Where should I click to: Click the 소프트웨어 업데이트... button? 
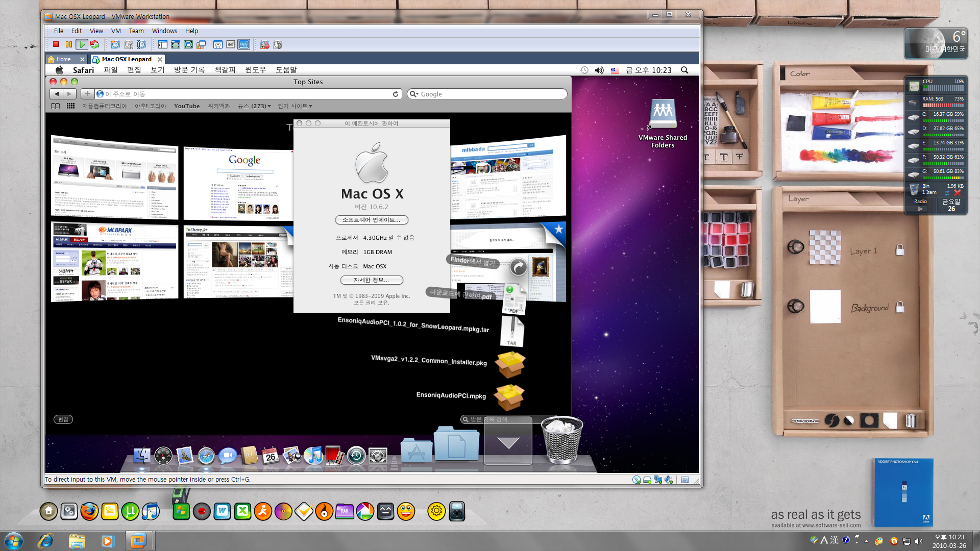click(x=372, y=220)
